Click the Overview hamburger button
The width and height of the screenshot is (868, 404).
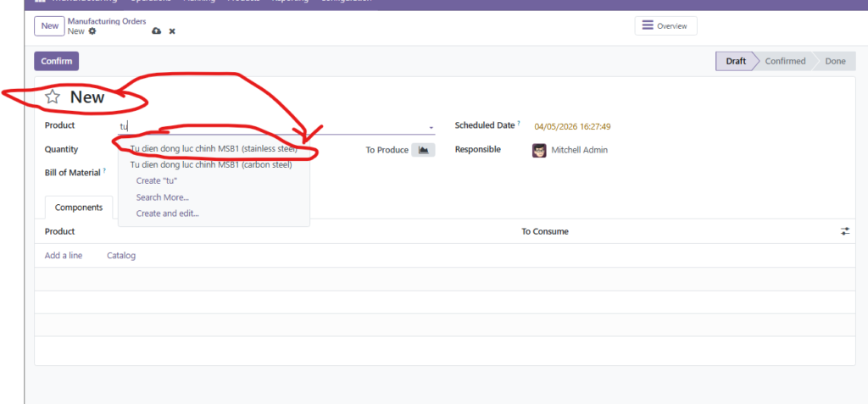point(665,26)
